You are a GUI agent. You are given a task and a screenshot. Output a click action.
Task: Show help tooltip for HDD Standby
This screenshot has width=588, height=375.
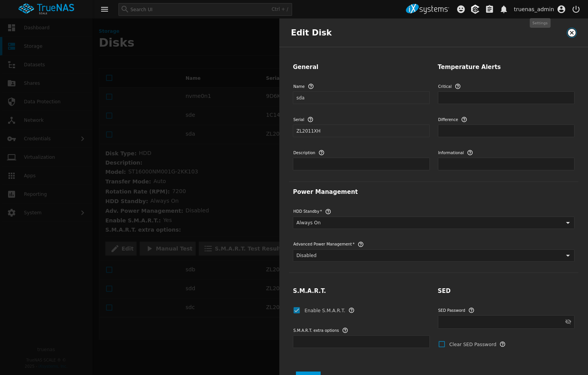328,212
